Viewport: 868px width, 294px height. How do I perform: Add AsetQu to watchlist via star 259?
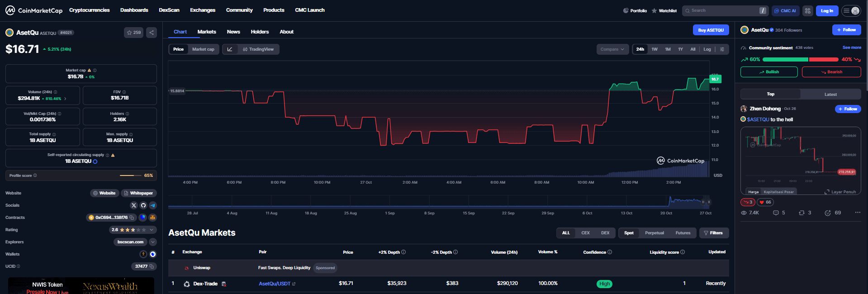pos(134,33)
